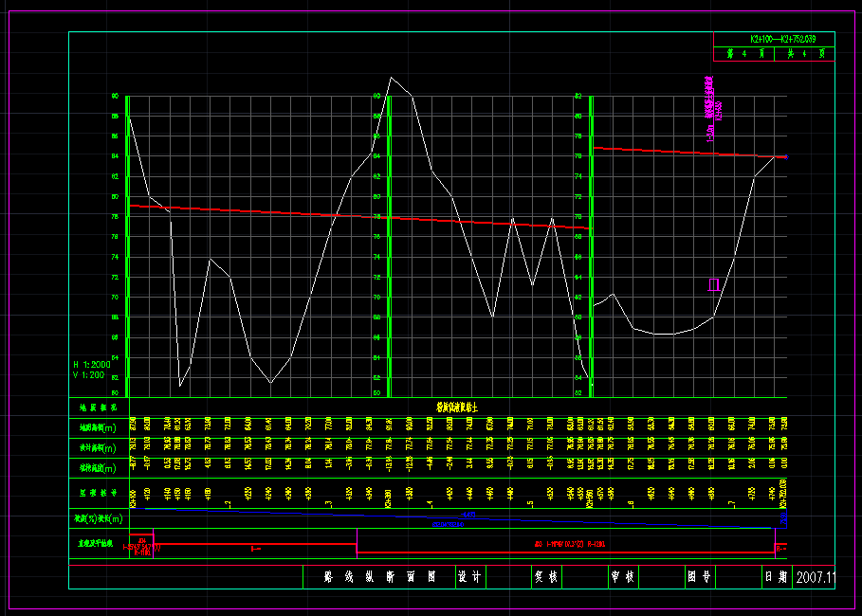This screenshot has height=616, width=862.
Task: Click the 直线及平曲线 row label
Action: click(x=97, y=545)
